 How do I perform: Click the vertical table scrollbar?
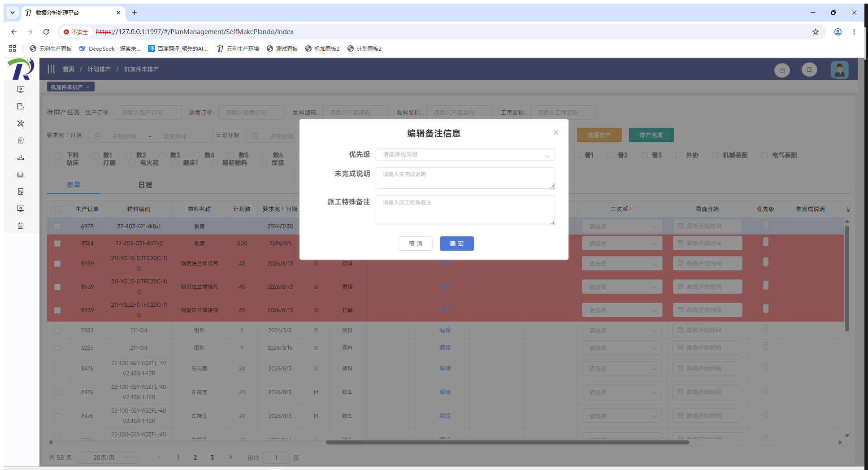(x=847, y=278)
